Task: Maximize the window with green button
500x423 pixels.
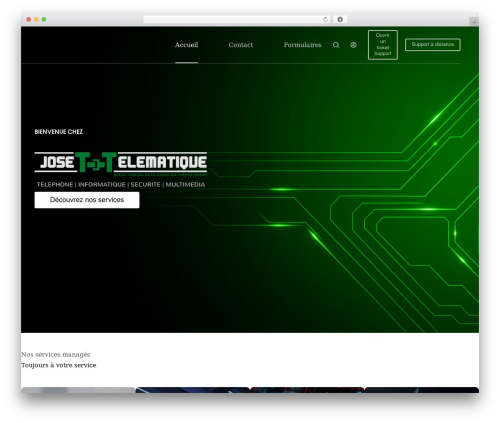Action: (44, 19)
